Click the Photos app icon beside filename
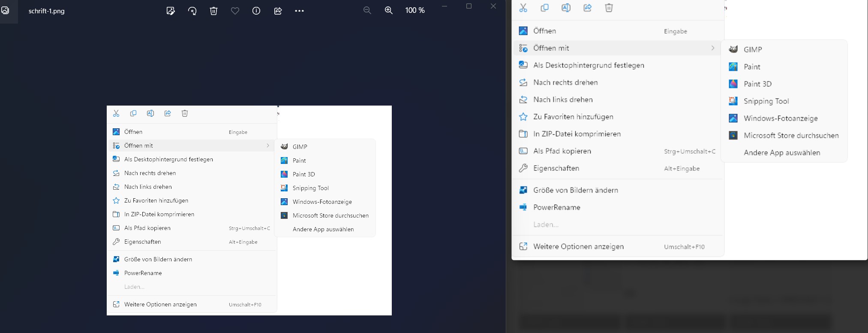Viewport: 868px width, 333px height. (5, 10)
